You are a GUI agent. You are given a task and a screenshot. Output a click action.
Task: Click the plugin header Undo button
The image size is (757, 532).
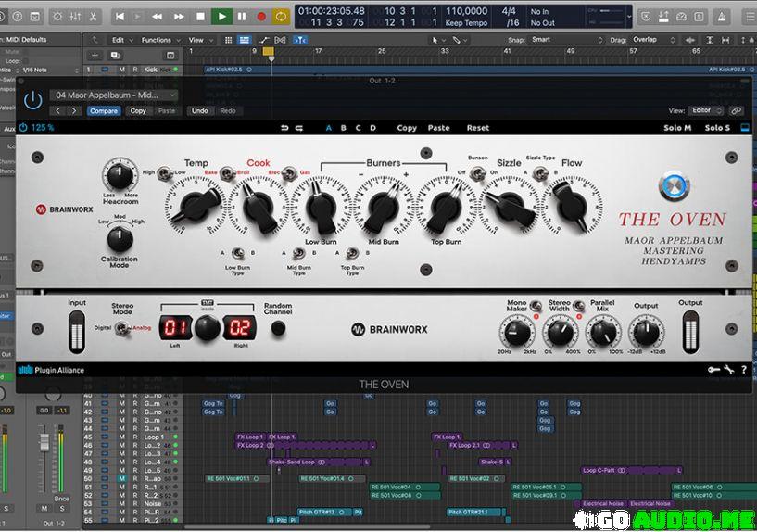pos(200,111)
